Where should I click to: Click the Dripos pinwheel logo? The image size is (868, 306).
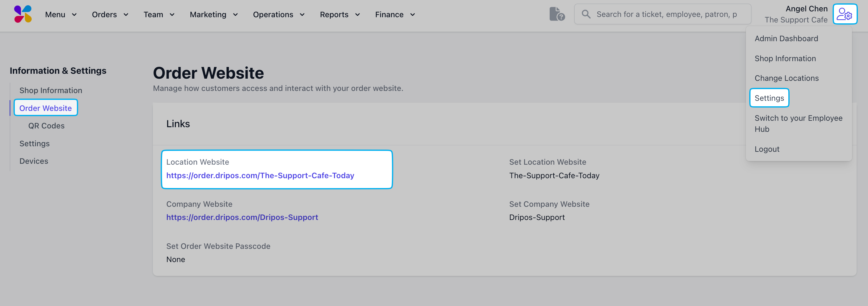pos(23,14)
